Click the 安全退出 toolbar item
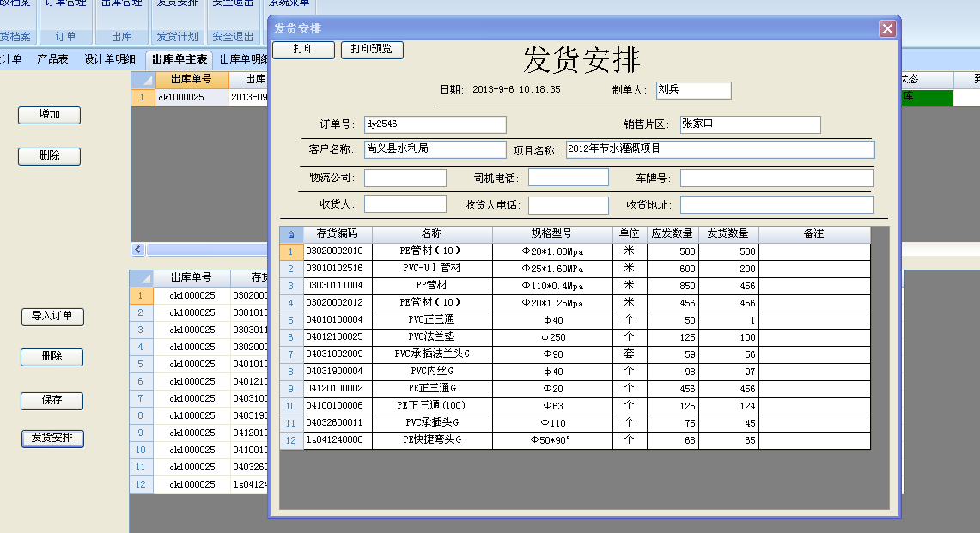Viewport: 980px width, 533px height. (x=233, y=22)
